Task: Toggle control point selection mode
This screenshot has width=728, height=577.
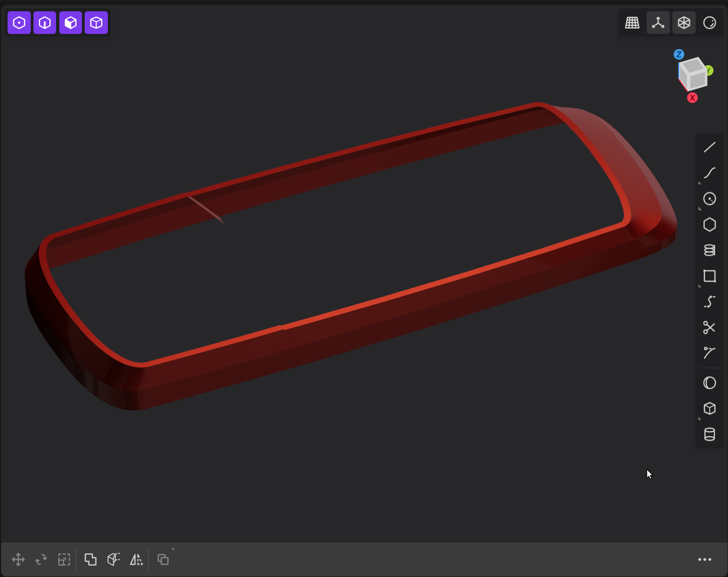Action: [x=19, y=23]
